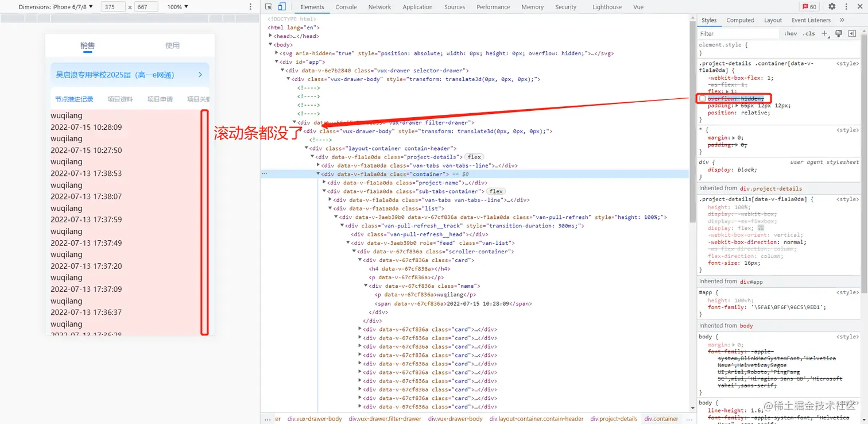This screenshot has height=424, width=868.
Task: Re-enable the overflow: hidden checkbox
Action: point(703,99)
